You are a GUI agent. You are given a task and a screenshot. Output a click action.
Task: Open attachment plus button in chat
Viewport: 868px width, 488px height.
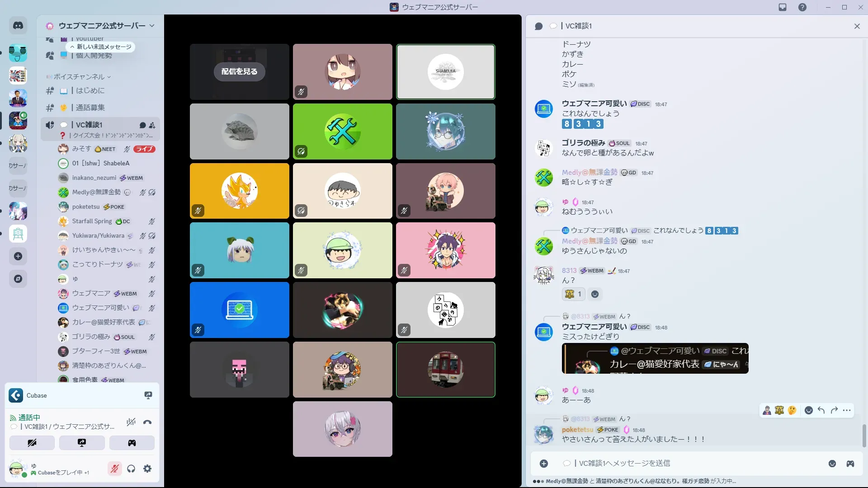[544, 464]
